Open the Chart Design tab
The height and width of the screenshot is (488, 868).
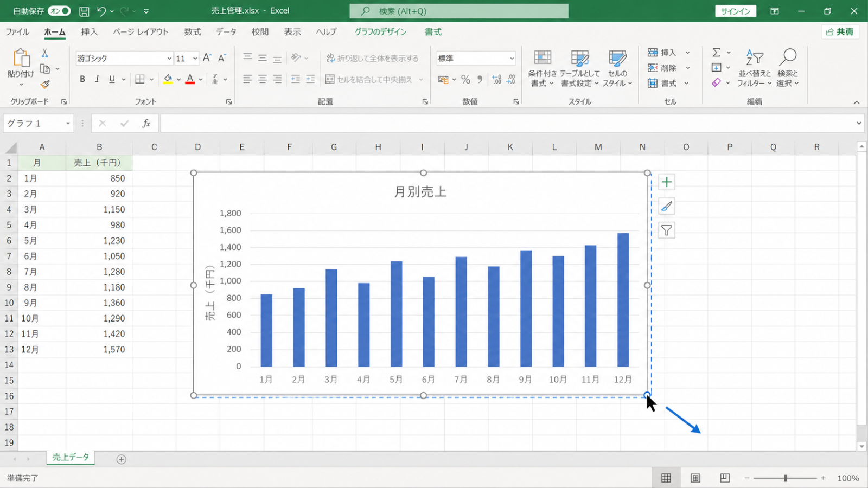pos(380,32)
